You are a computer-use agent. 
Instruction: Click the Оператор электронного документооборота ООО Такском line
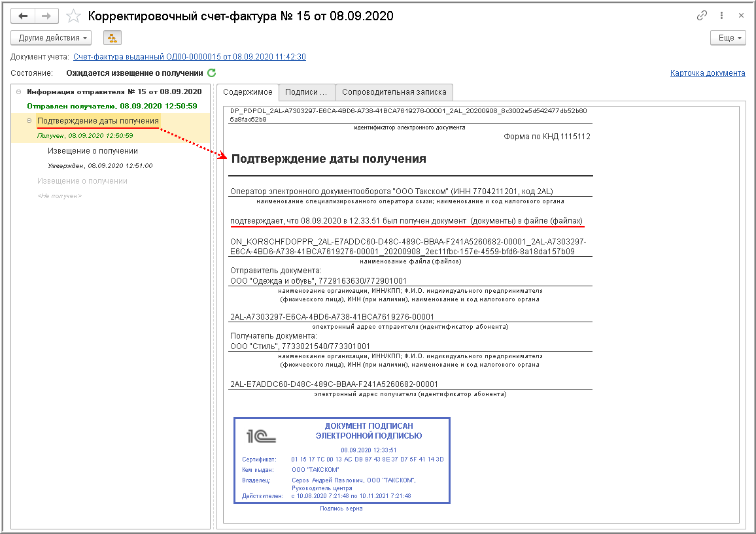[x=391, y=192]
